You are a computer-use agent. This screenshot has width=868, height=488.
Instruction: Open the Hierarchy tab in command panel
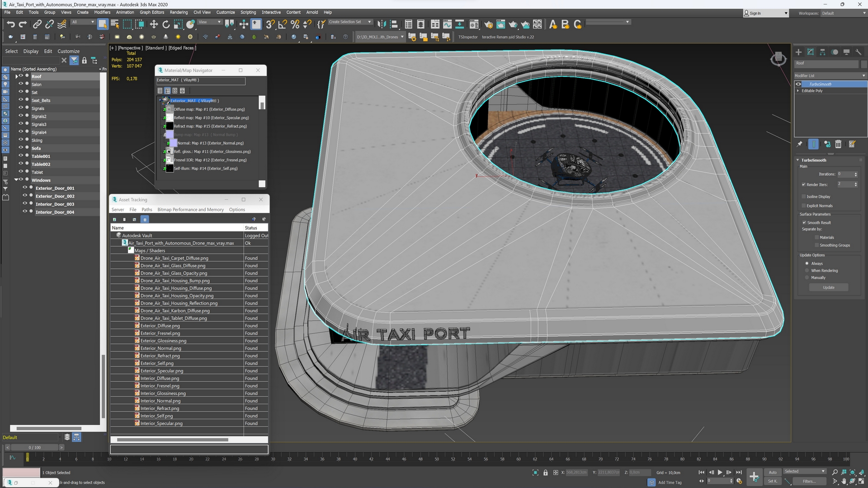tap(822, 52)
